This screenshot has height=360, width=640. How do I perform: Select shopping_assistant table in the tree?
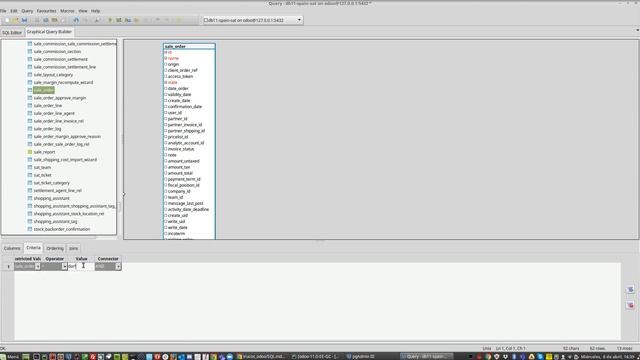tap(51, 198)
